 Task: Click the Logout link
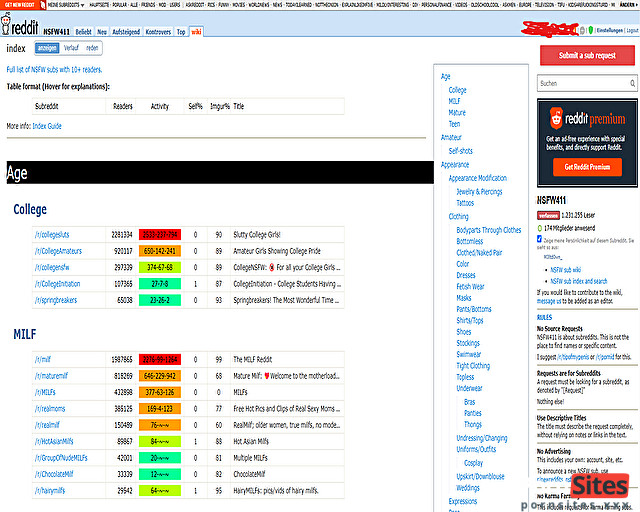coord(632,30)
